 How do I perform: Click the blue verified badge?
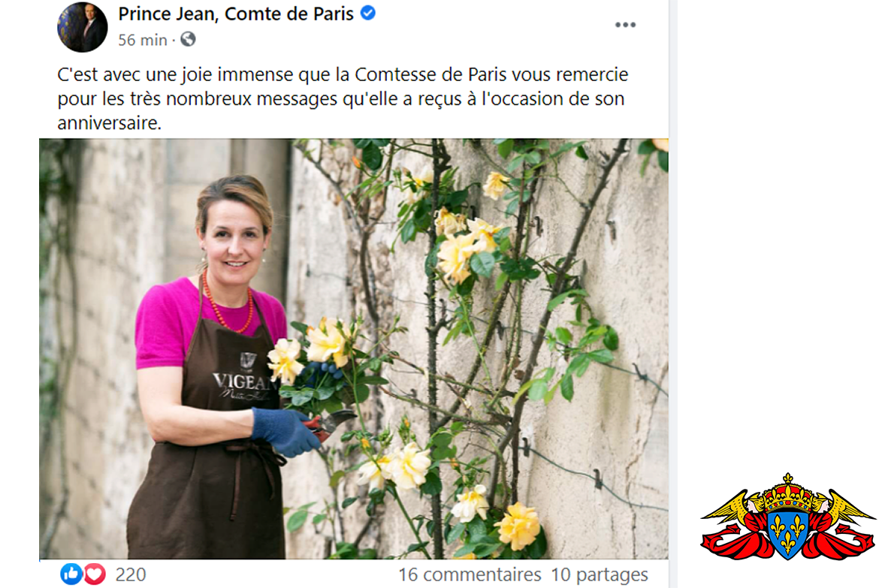click(368, 12)
